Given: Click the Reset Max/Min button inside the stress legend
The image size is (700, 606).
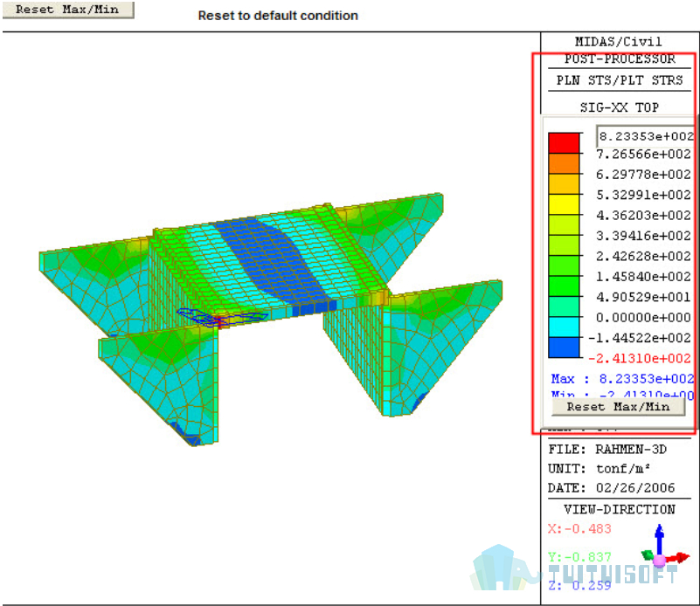Looking at the screenshot, I should coord(619,407).
